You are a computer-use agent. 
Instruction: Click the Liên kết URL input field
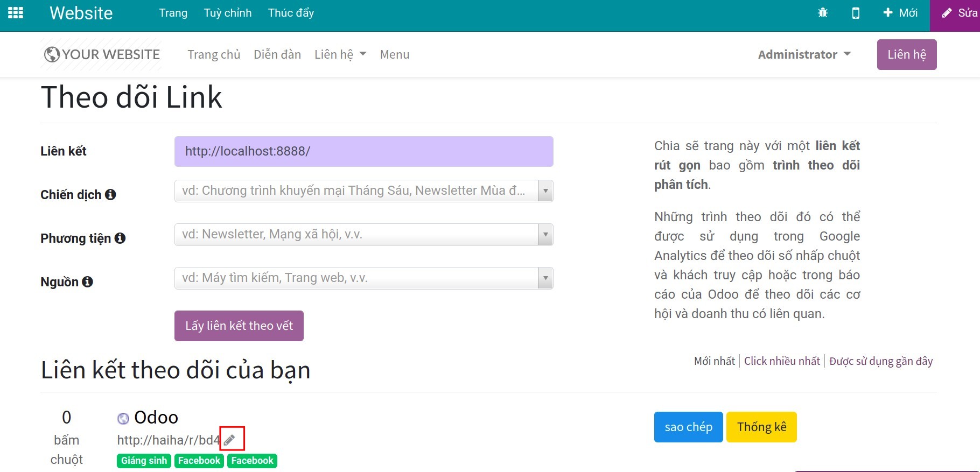tap(363, 151)
